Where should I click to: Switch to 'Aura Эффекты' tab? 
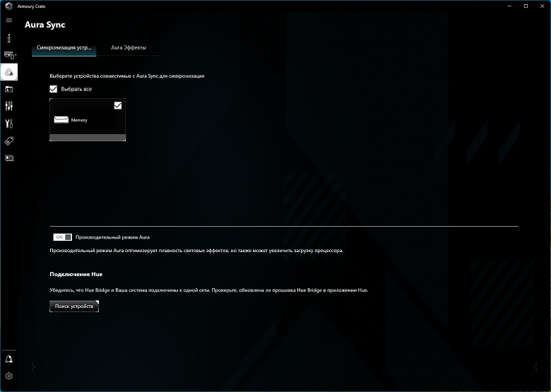129,48
